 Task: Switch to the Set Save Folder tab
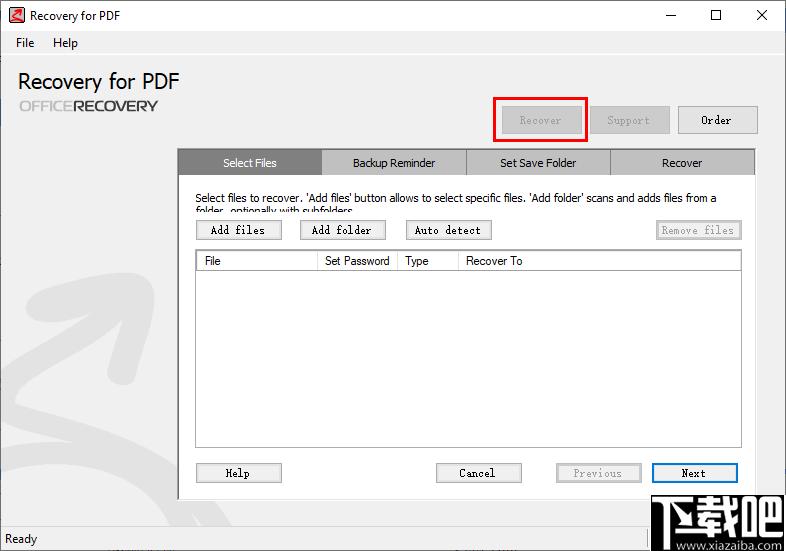(538, 162)
